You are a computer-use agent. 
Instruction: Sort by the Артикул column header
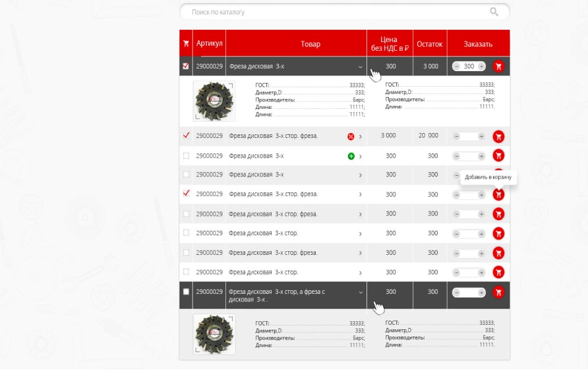coord(209,44)
